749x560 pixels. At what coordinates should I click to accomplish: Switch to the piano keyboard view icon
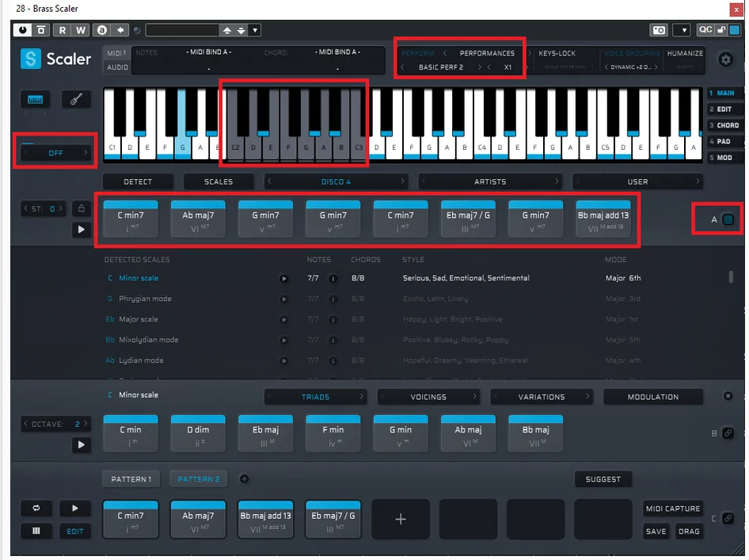click(x=36, y=99)
